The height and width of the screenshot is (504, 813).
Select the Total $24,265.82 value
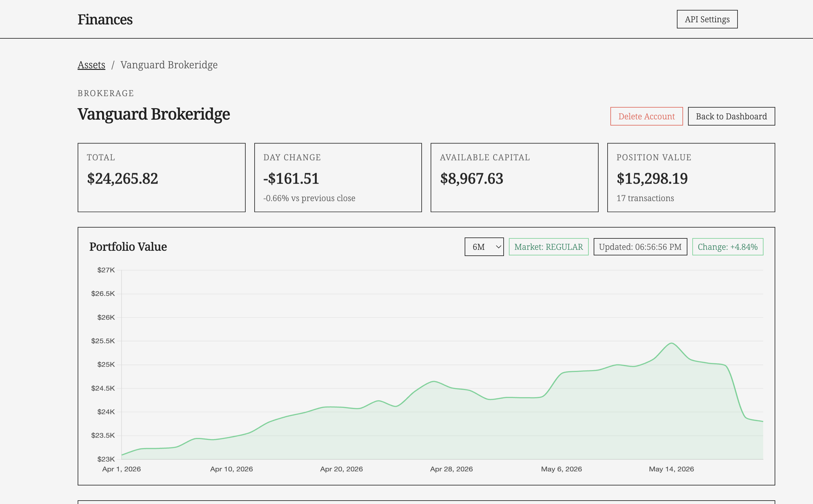pyautogui.click(x=123, y=179)
